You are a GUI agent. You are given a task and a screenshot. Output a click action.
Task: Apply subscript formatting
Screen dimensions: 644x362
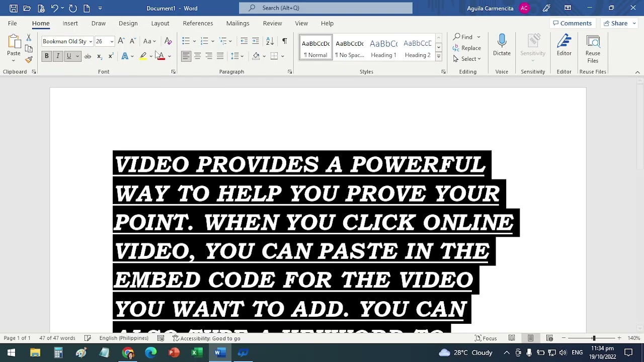point(99,56)
